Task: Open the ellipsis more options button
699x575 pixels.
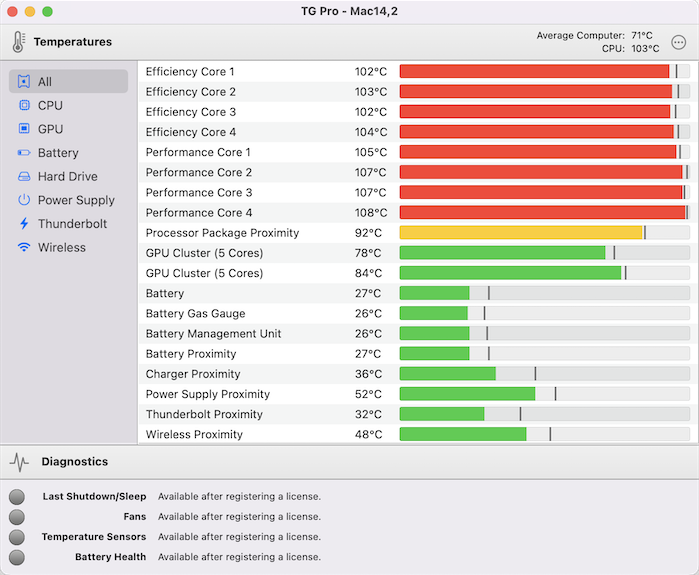Action: coord(678,42)
